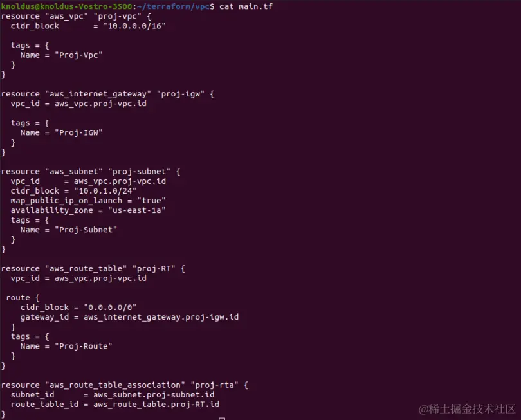Click the "Proj-IGW" tag value

click(x=78, y=132)
